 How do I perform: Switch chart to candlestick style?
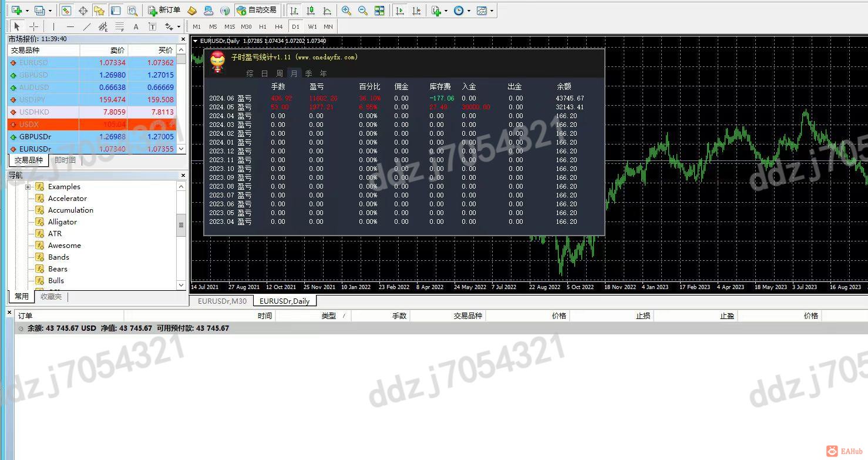coord(311,11)
